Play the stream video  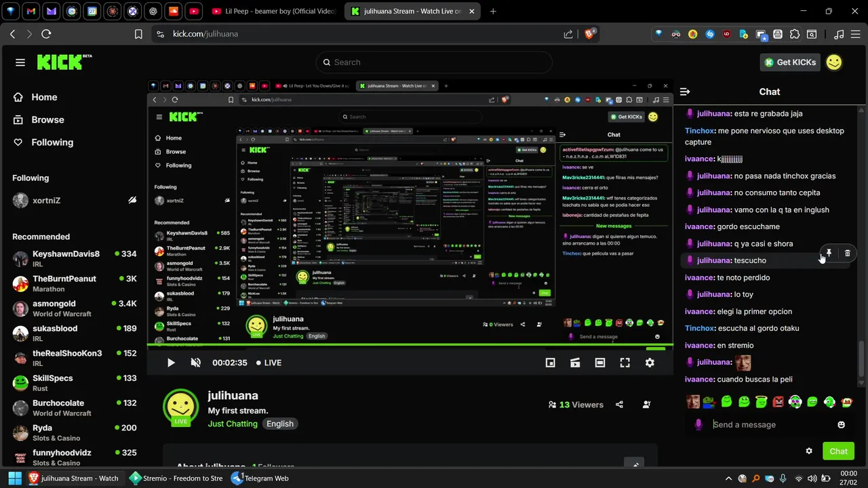pyautogui.click(x=171, y=363)
